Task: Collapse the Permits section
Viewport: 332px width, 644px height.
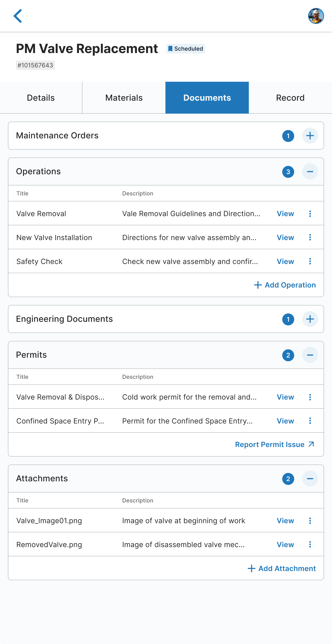Action: click(310, 355)
